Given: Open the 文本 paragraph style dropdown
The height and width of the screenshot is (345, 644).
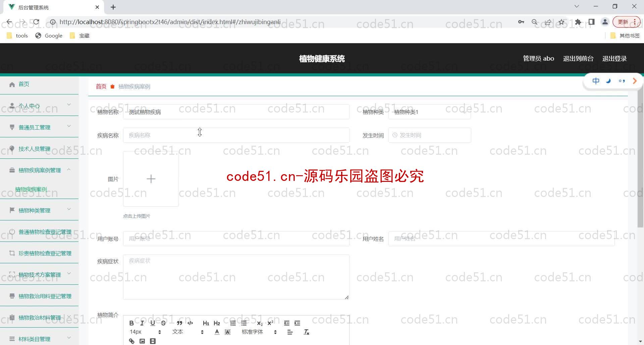Looking at the screenshot, I should click(x=188, y=332).
